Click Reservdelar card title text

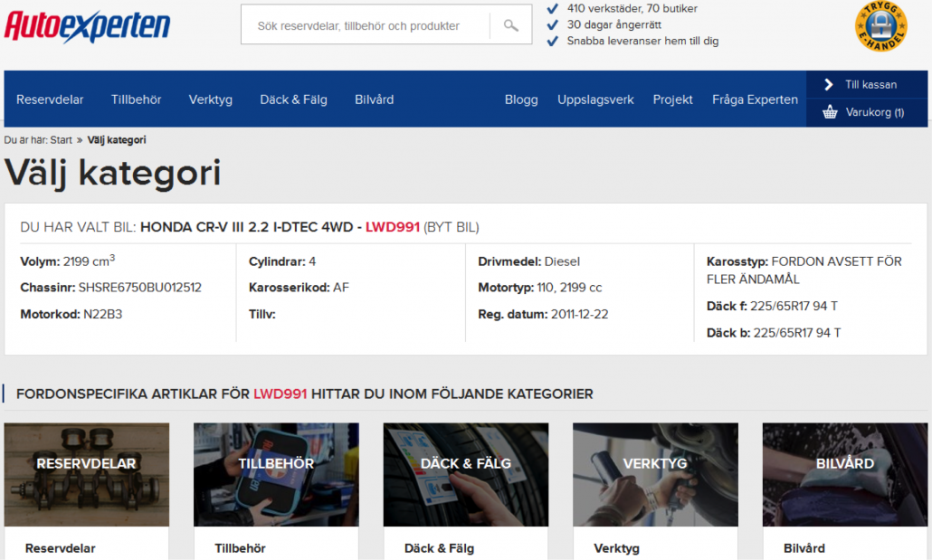point(60,548)
